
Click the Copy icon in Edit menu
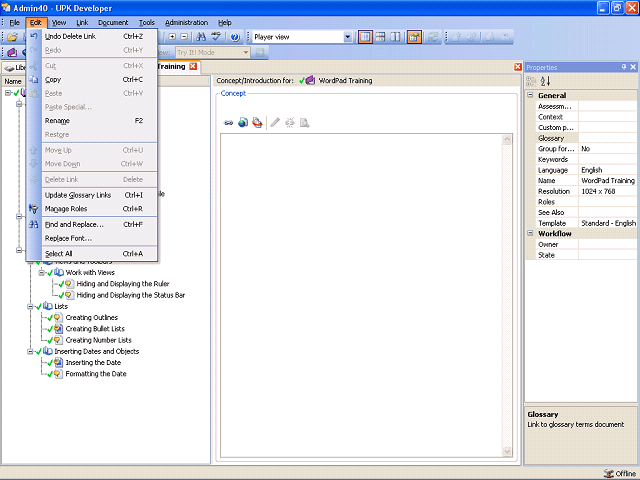tap(33, 80)
